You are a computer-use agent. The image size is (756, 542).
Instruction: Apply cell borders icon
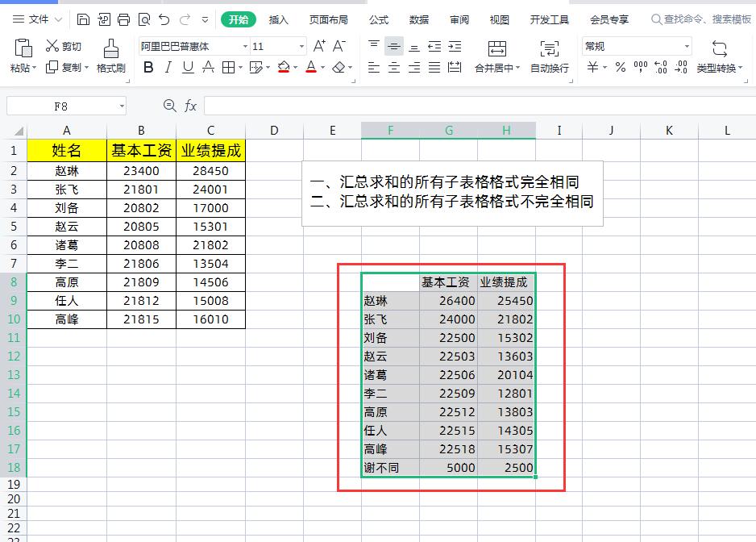click(229, 67)
